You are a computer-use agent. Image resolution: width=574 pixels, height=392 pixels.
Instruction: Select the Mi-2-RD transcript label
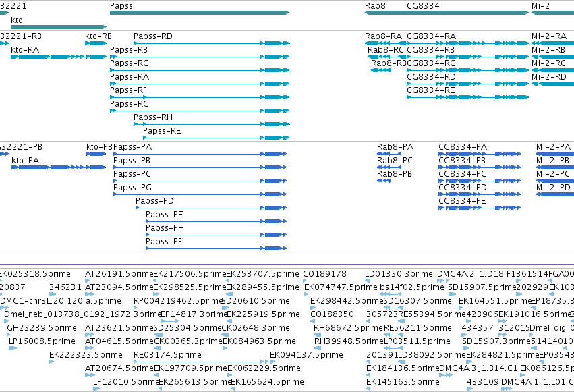549,77
